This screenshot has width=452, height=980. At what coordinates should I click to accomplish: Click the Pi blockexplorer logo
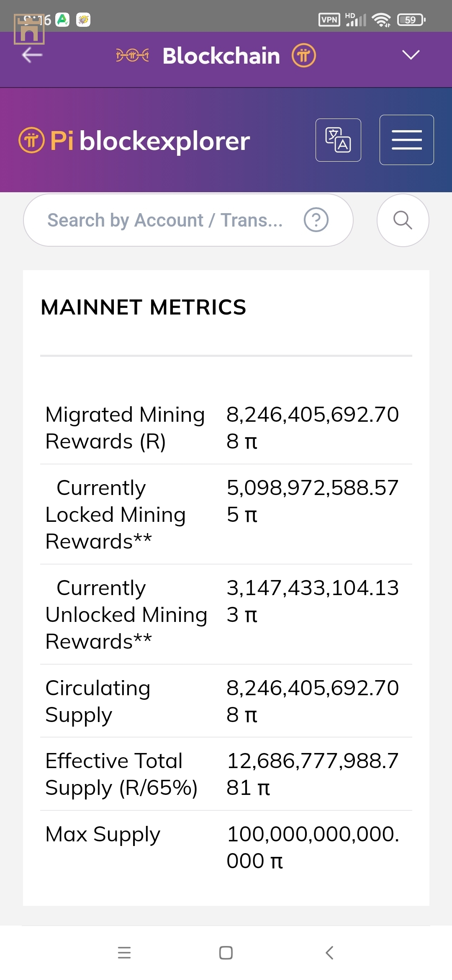click(x=134, y=141)
